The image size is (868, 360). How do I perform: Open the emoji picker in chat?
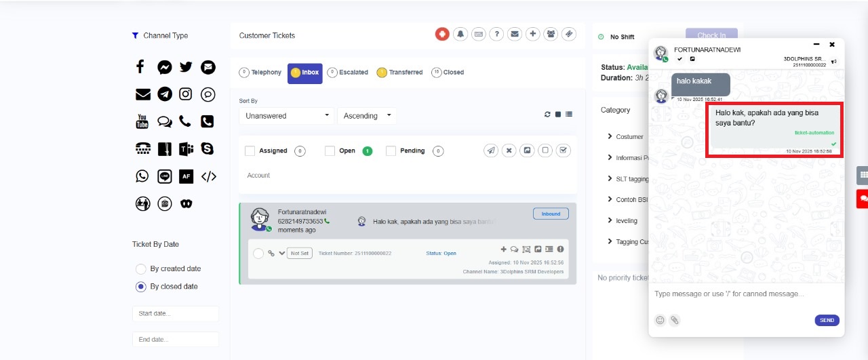[x=660, y=320]
